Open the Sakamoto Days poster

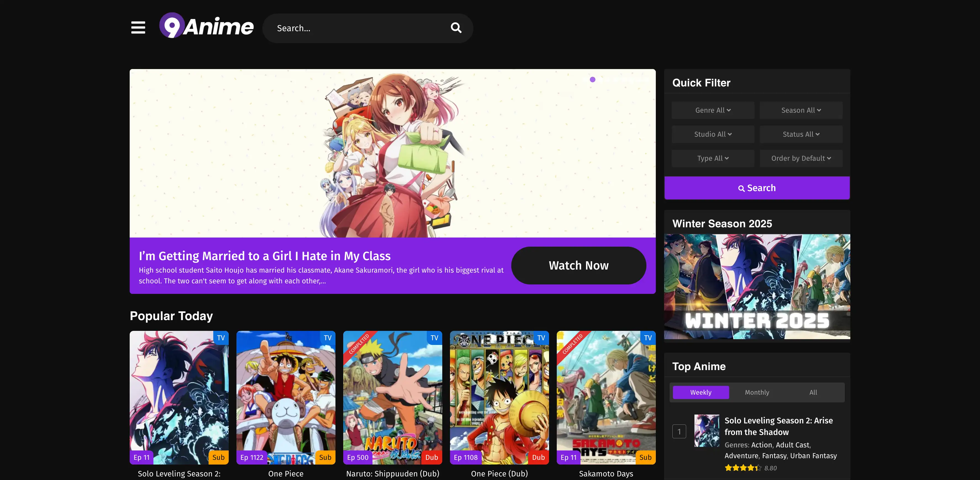click(x=606, y=397)
